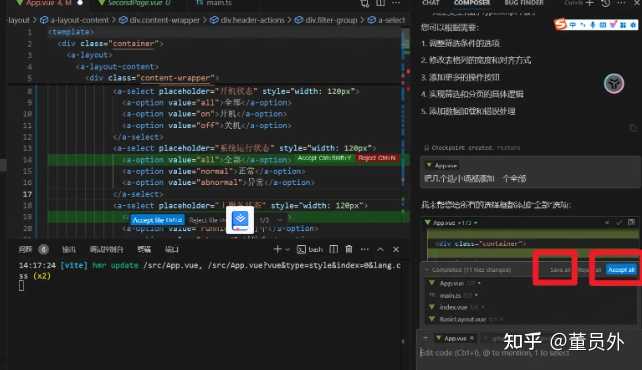The image size is (642, 370).
Task: Click the Accept file button in editor
Action: tap(158, 220)
